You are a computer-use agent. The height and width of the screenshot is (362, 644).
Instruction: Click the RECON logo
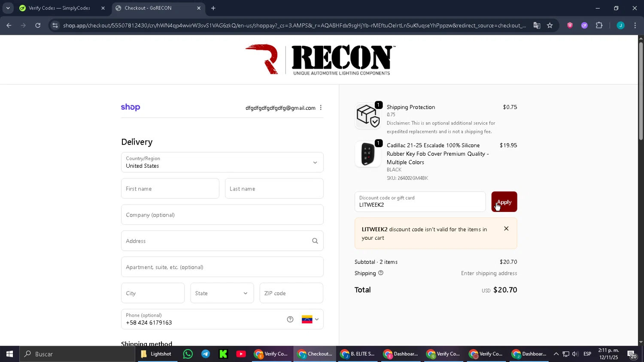click(x=320, y=60)
